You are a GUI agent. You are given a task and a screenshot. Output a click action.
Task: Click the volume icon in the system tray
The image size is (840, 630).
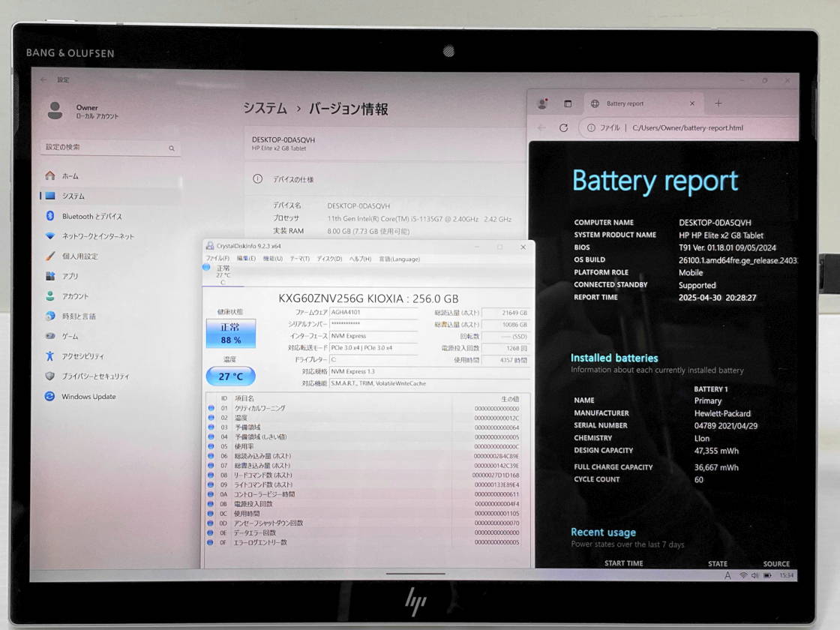click(754, 575)
